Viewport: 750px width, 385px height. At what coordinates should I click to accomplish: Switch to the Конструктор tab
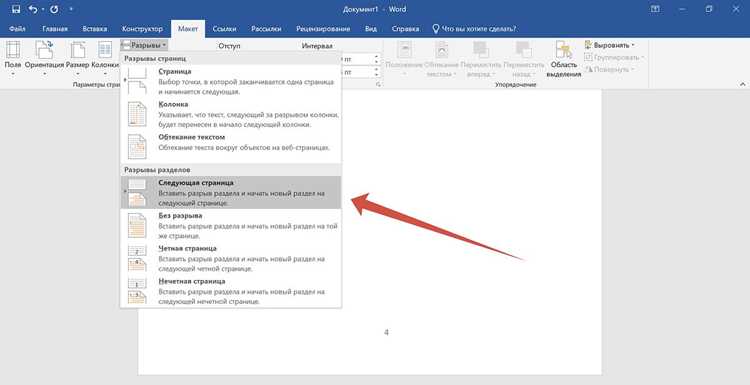click(x=142, y=29)
